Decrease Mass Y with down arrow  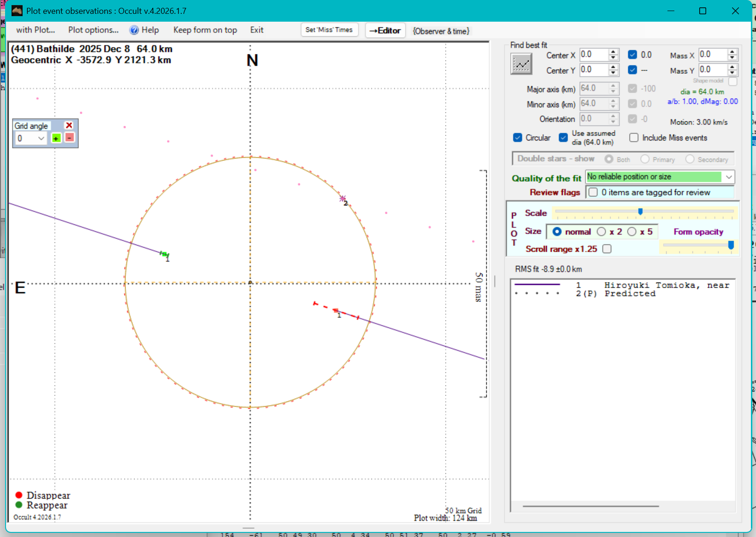pyautogui.click(x=732, y=73)
